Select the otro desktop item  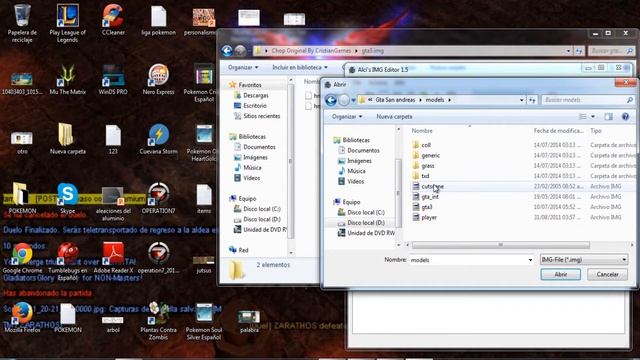[x=22, y=142]
